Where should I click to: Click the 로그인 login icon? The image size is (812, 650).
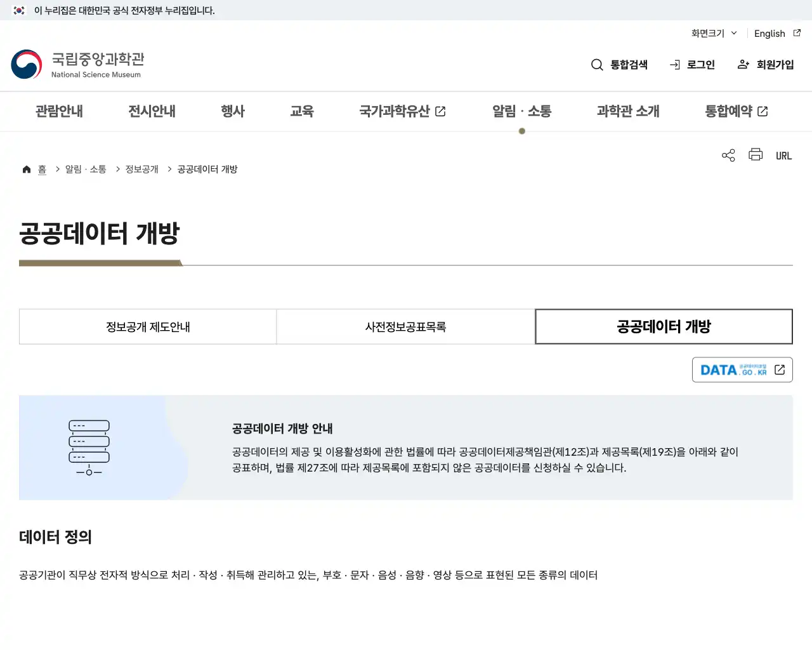pyautogui.click(x=674, y=64)
